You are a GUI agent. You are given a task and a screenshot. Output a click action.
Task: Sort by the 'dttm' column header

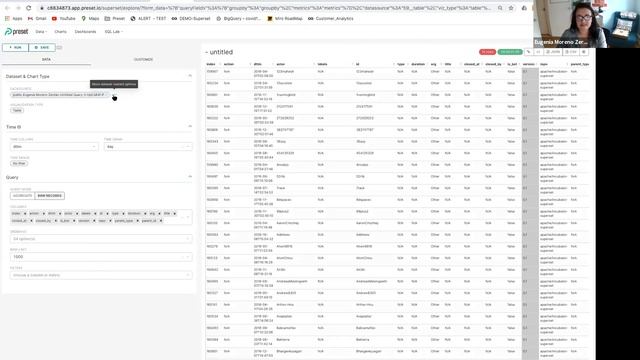(258, 64)
